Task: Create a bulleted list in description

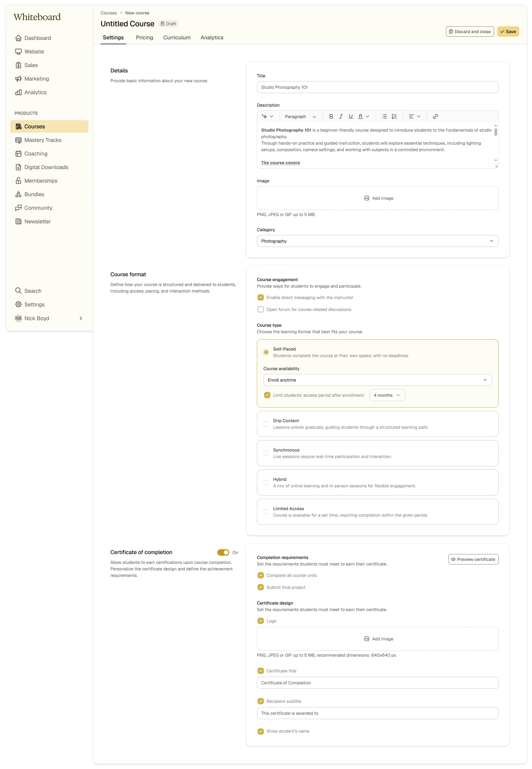Action: [x=384, y=116]
